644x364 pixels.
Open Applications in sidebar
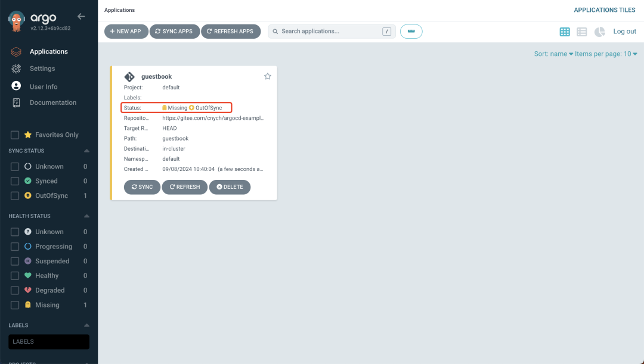coord(48,51)
